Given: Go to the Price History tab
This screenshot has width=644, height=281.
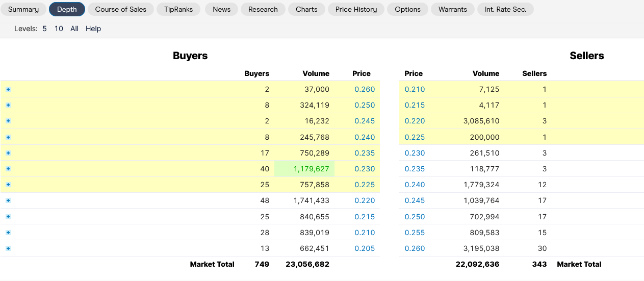Looking at the screenshot, I should pyautogui.click(x=356, y=9).
